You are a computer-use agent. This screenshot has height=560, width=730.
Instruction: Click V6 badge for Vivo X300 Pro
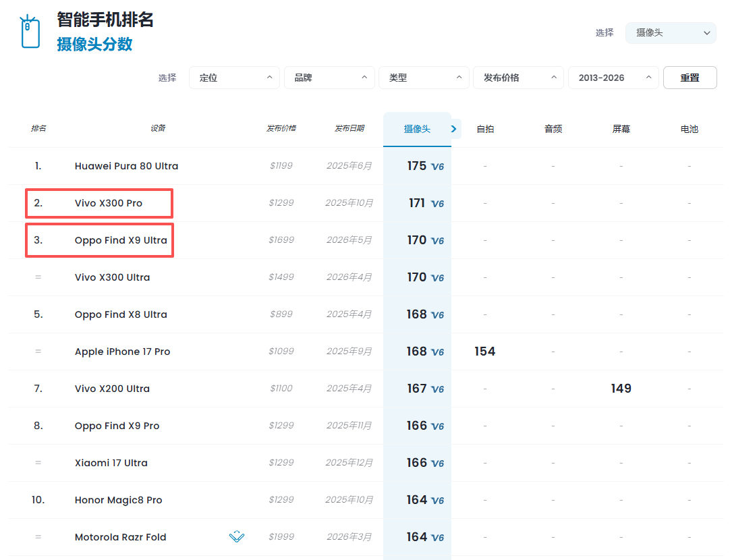[438, 204]
